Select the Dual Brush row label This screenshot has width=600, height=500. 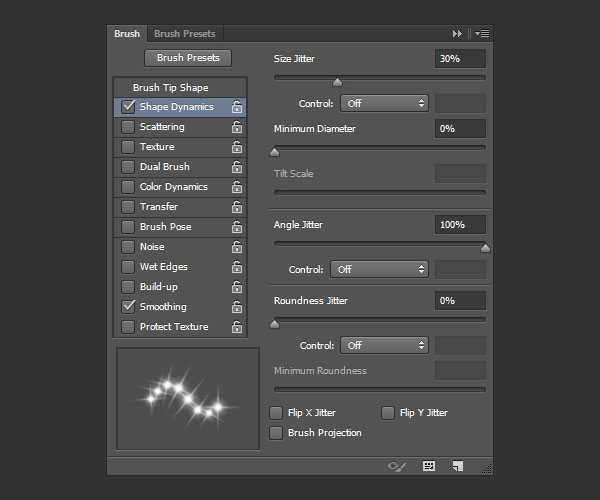tap(165, 167)
